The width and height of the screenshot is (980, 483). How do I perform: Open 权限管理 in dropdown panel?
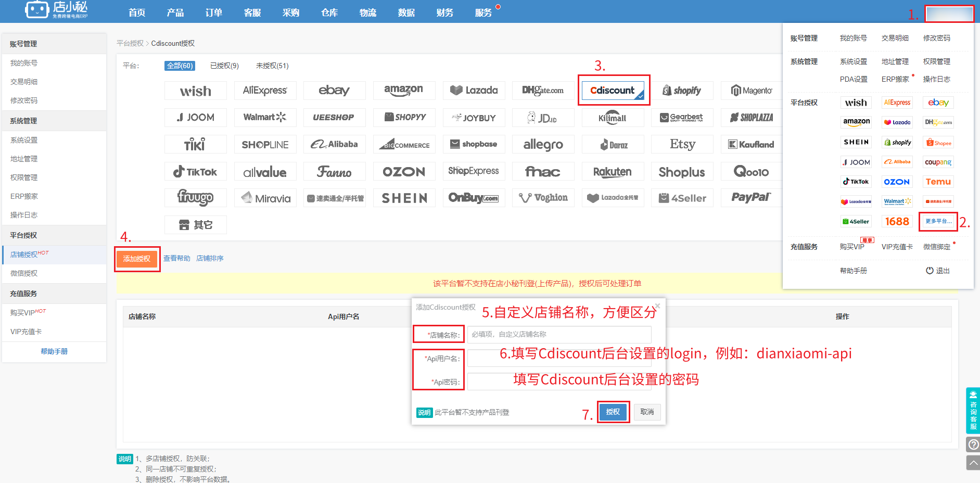tap(937, 61)
